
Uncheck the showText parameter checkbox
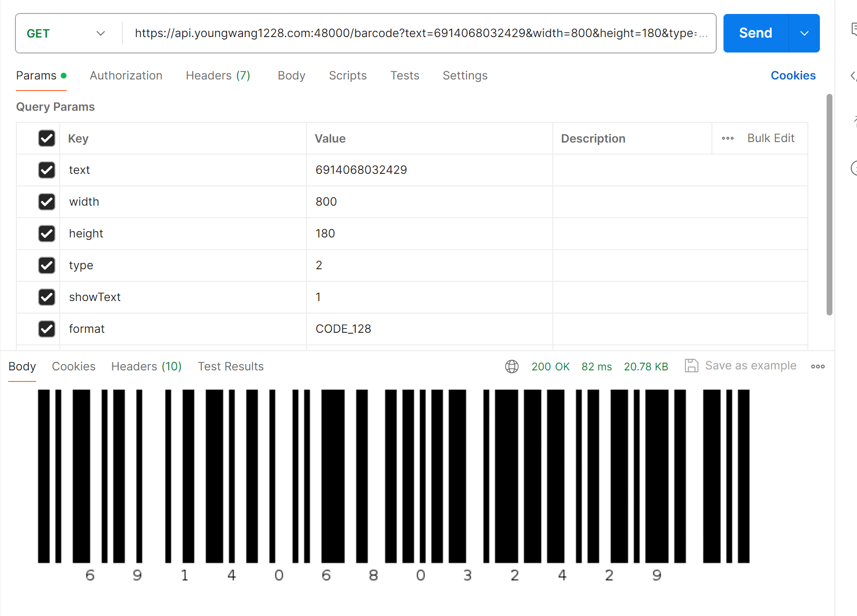click(x=47, y=297)
